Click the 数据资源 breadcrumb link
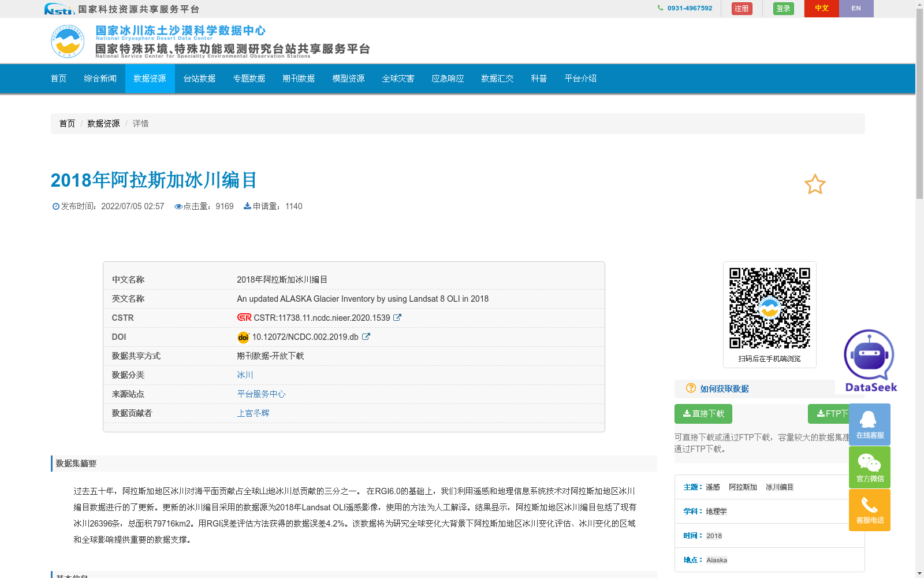The width and height of the screenshot is (924, 578). 103,124
